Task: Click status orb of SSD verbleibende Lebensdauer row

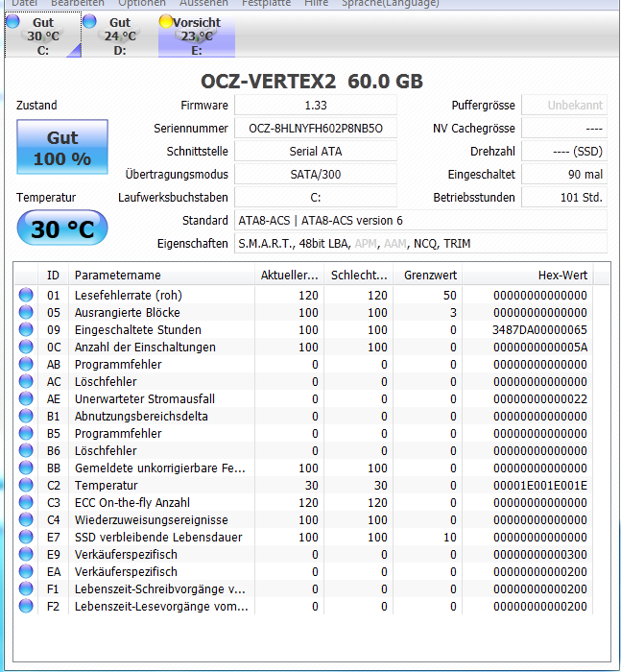Action: [26, 537]
